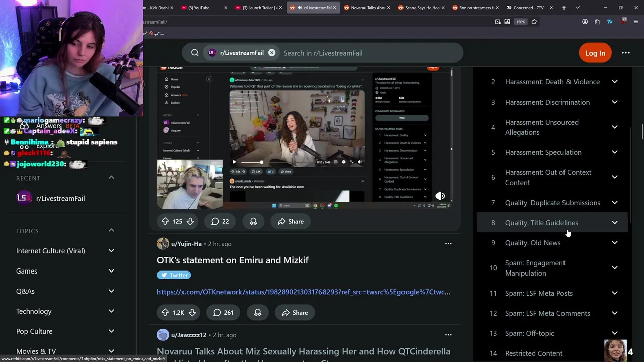Open the Reddit header three-dot menu
The height and width of the screenshot is (362, 644).
pyautogui.click(x=626, y=53)
